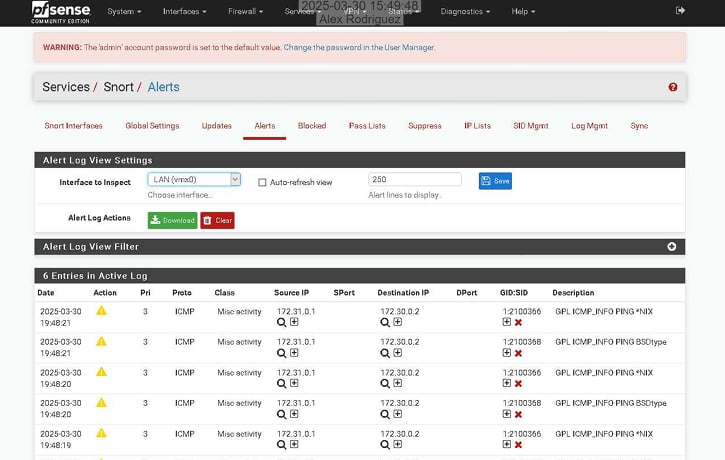
Task: Switch to the Suppress tab
Action: click(x=425, y=126)
